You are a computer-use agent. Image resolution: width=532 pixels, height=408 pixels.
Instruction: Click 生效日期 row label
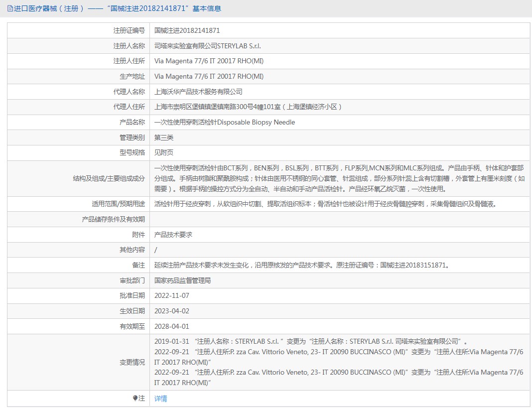[x=132, y=311]
